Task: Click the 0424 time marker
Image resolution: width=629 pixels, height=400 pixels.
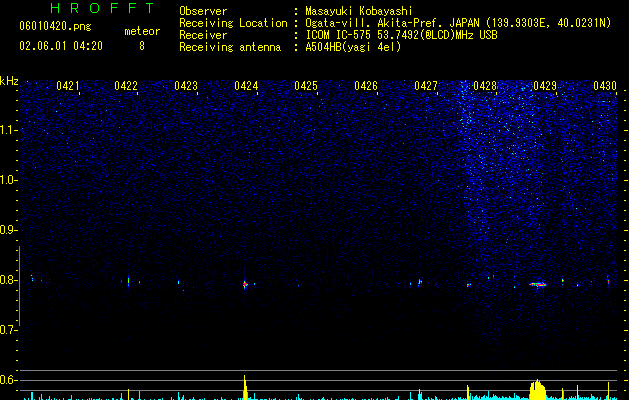Action: (246, 86)
